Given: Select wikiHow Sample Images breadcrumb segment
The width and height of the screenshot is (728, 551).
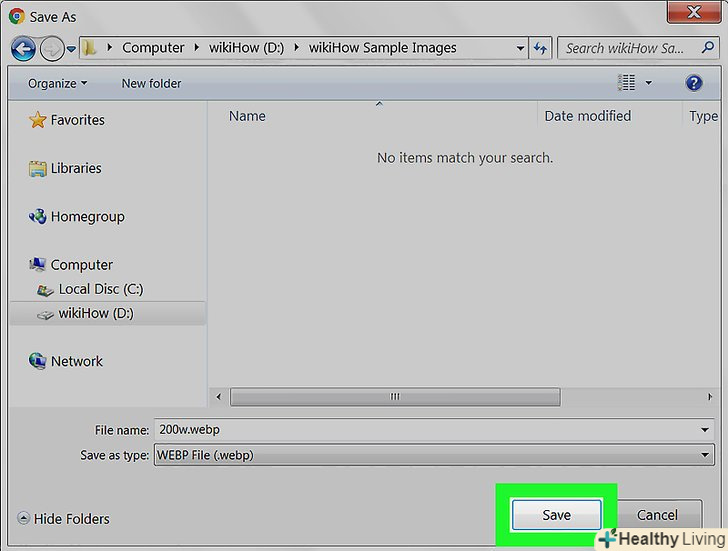Looking at the screenshot, I should (383, 48).
